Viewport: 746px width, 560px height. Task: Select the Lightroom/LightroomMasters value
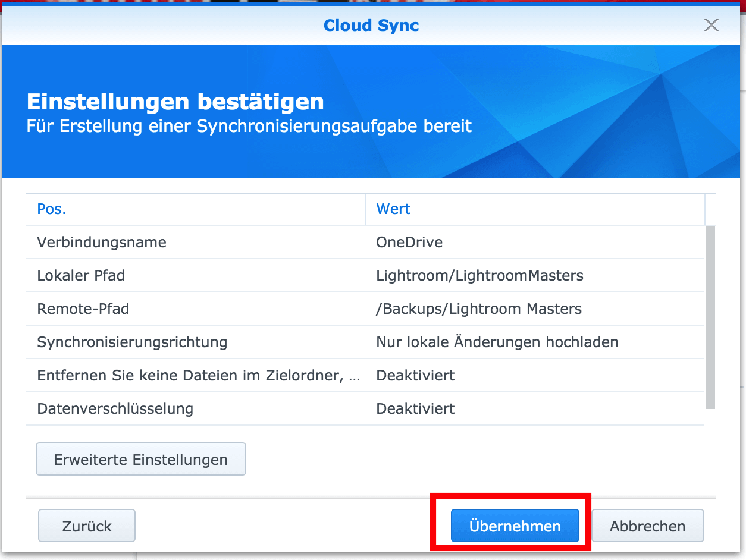[x=479, y=275]
